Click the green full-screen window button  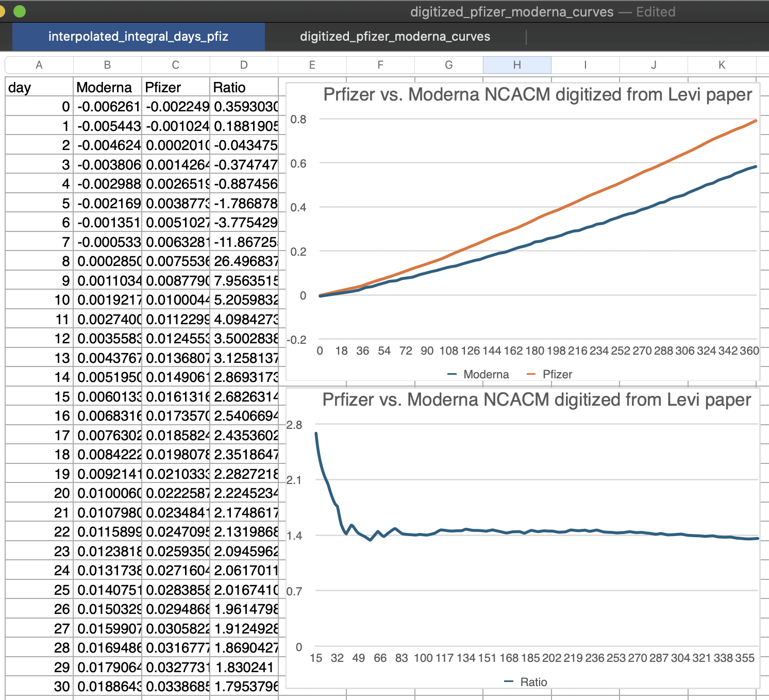pyautogui.click(x=20, y=11)
